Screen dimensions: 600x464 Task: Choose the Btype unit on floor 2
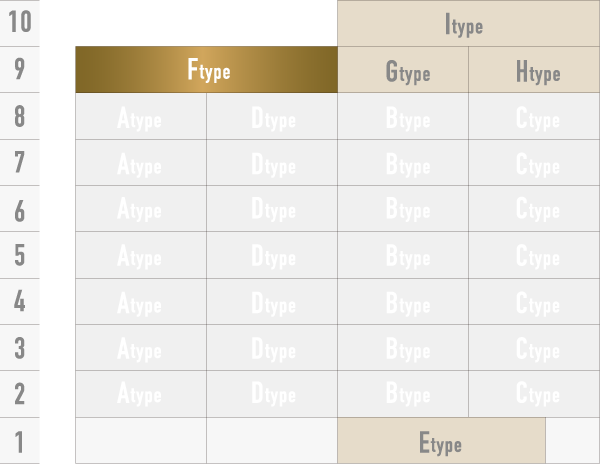click(403, 394)
